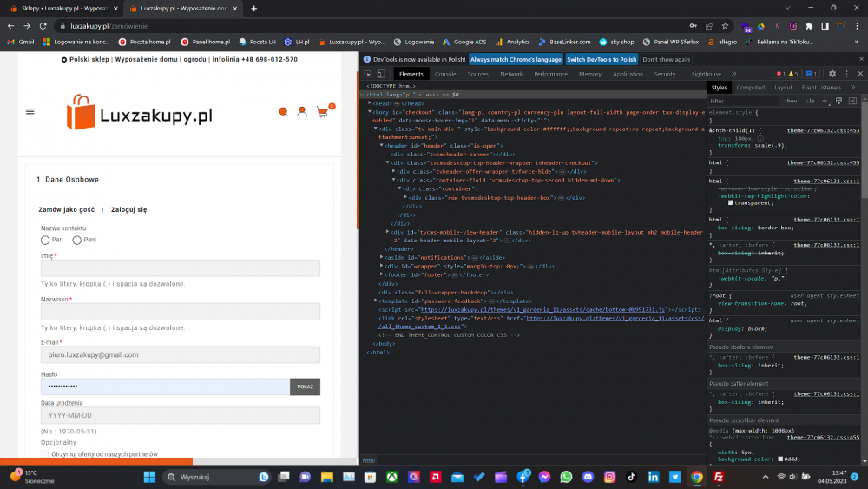868x489 pixels.
Task: Toggle the .cls element classes button
Action: click(809, 101)
